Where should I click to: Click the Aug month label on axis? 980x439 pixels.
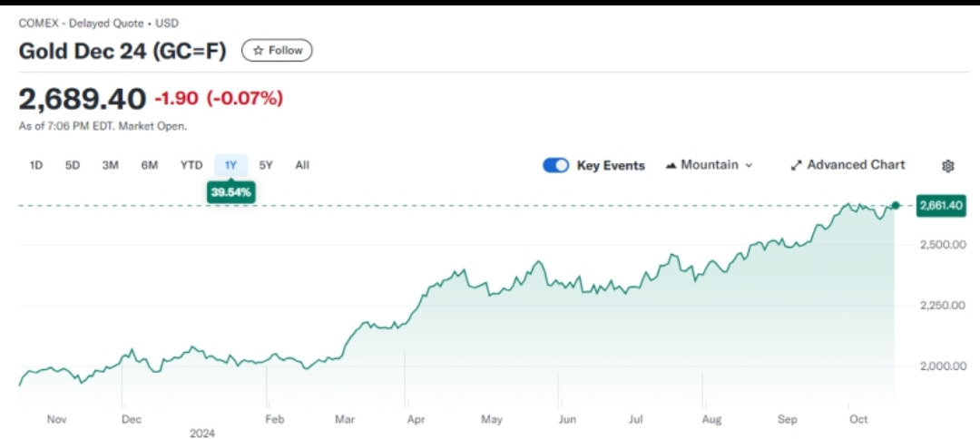point(712,420)
